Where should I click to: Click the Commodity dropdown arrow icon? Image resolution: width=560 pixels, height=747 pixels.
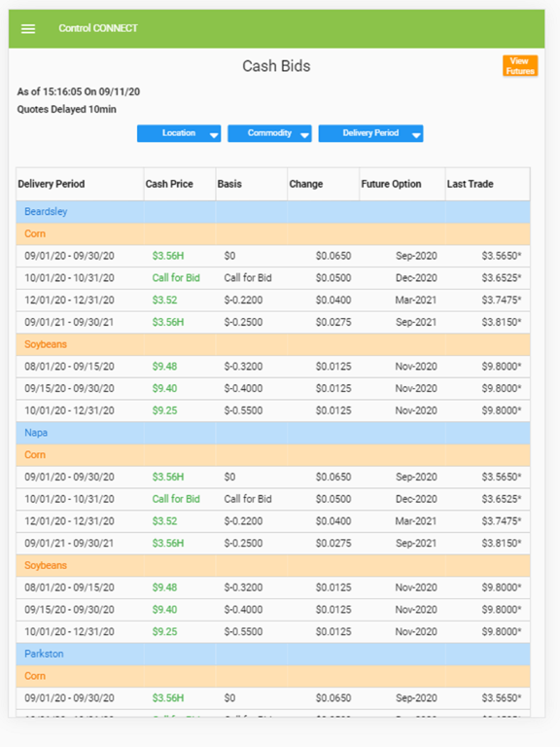tap(304, 135)
